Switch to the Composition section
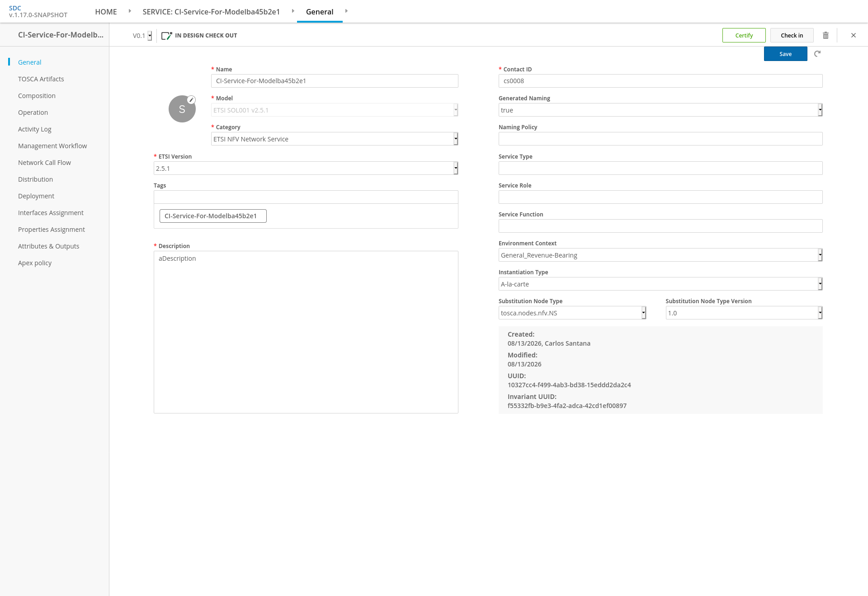Viewport: 868px width, 596px height. click(37, 96)
